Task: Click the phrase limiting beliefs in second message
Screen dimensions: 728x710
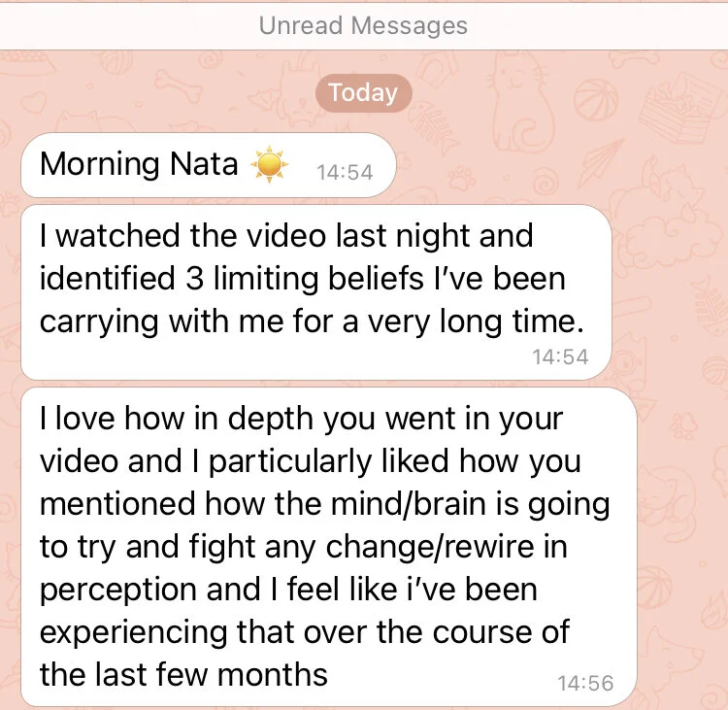Action: pos(318,279)
